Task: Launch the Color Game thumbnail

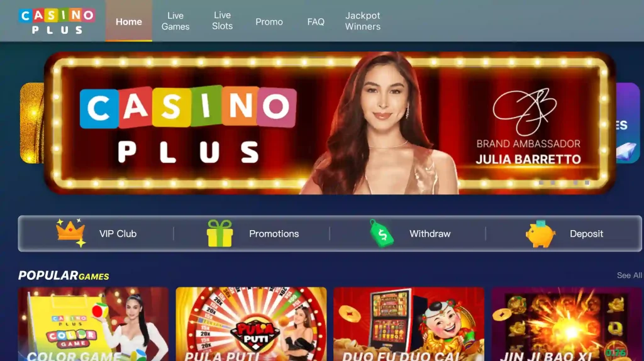Action: 93,324
